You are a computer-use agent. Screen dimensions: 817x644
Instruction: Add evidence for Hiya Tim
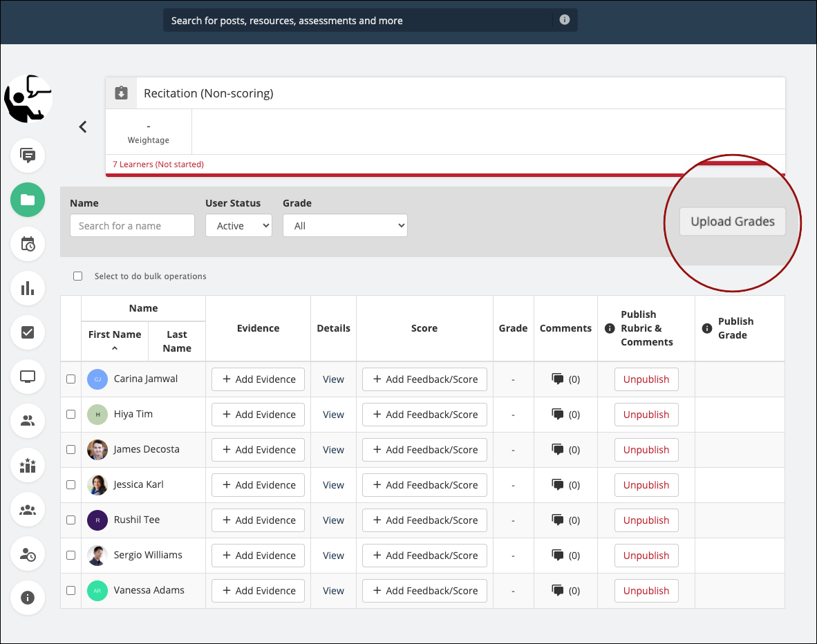(x=258, y=415)
